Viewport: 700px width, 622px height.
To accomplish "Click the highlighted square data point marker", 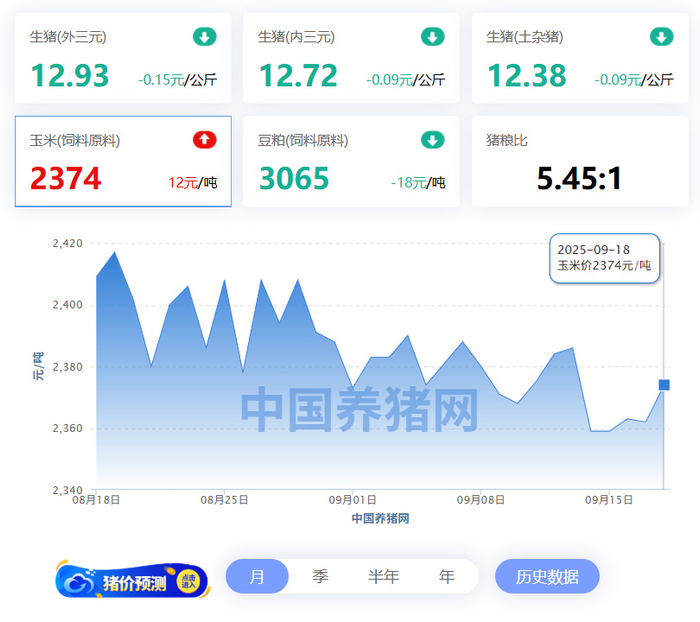I will coord(664,385).
